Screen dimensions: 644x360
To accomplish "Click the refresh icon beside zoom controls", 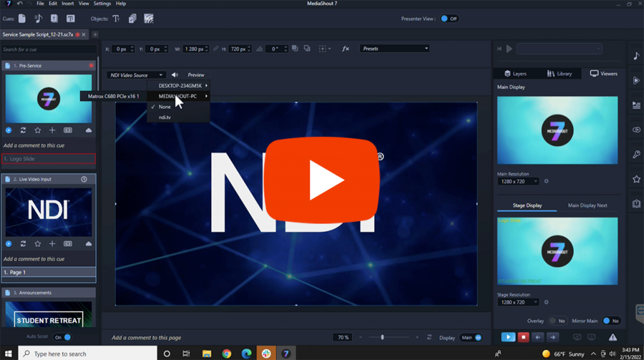I will tap(429, 337).
